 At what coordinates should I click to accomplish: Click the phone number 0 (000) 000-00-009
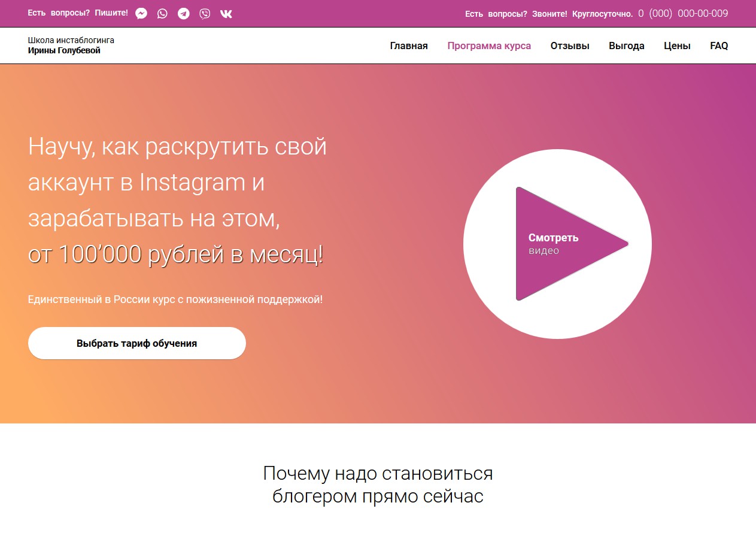coord(683,13)
